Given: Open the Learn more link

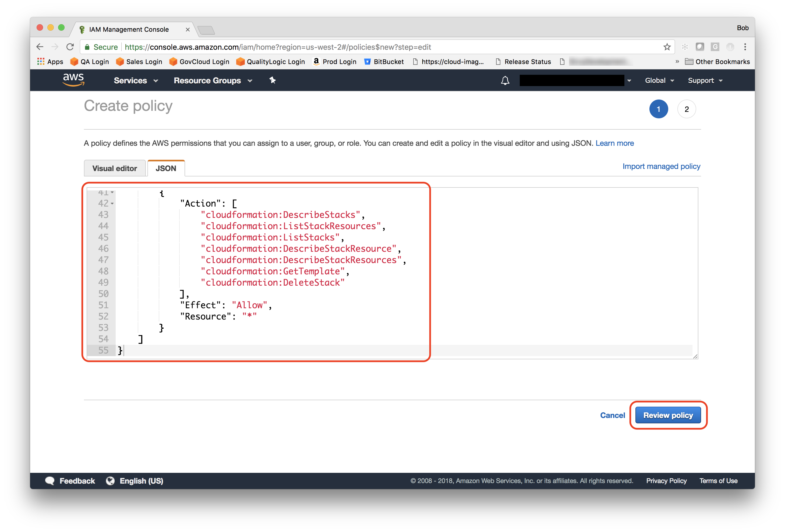Looking at the screenshot, I should pos(614,143).
